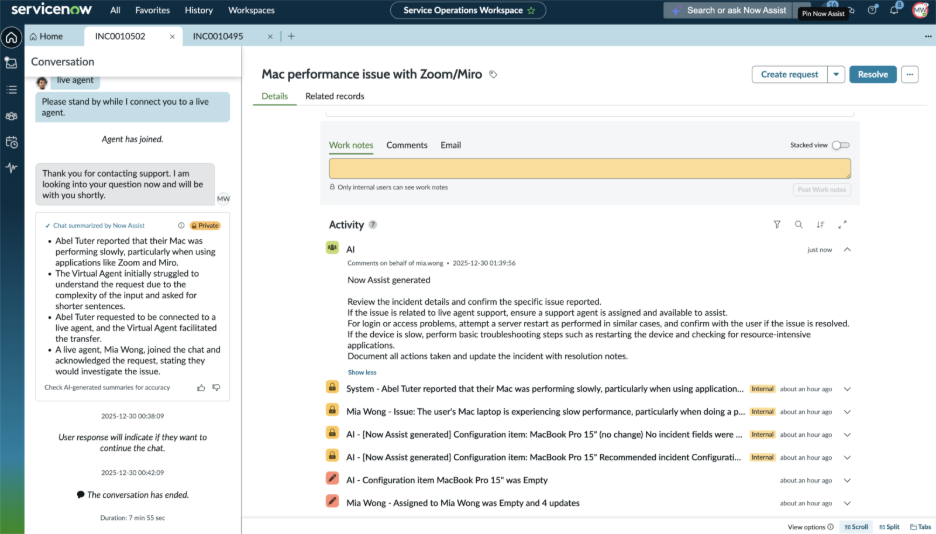Close the INC0010502 tab
This screenshot has height=534, width=936.
click(x=172, y=36)
